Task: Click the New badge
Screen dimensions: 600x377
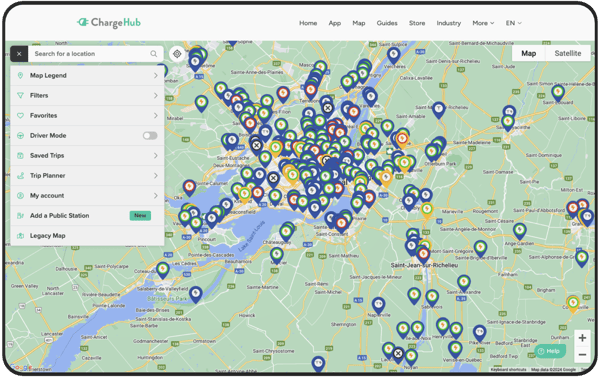Action: 140,216
